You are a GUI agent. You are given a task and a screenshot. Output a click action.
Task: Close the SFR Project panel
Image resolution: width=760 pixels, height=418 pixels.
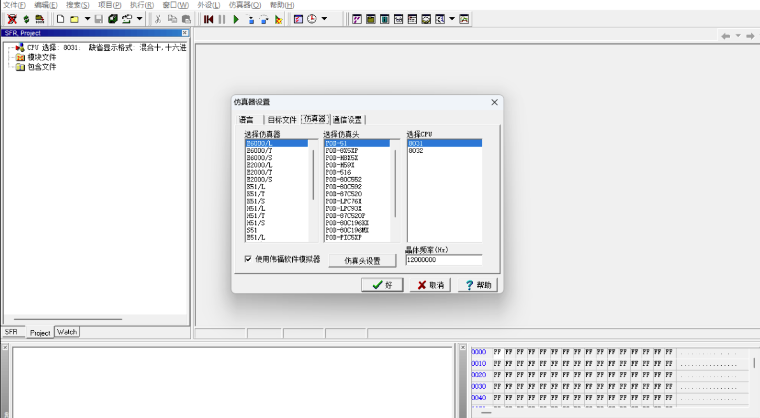tap(185, 32)
